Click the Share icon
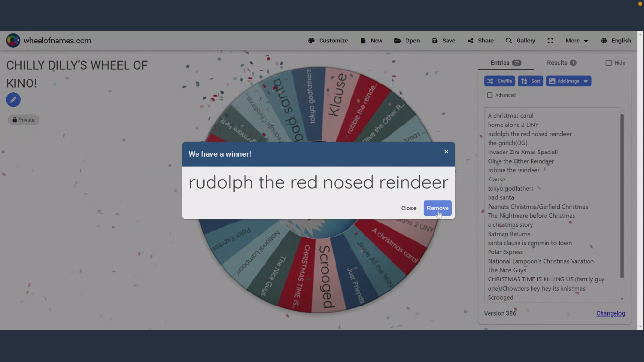 click(x=471, y=41)
